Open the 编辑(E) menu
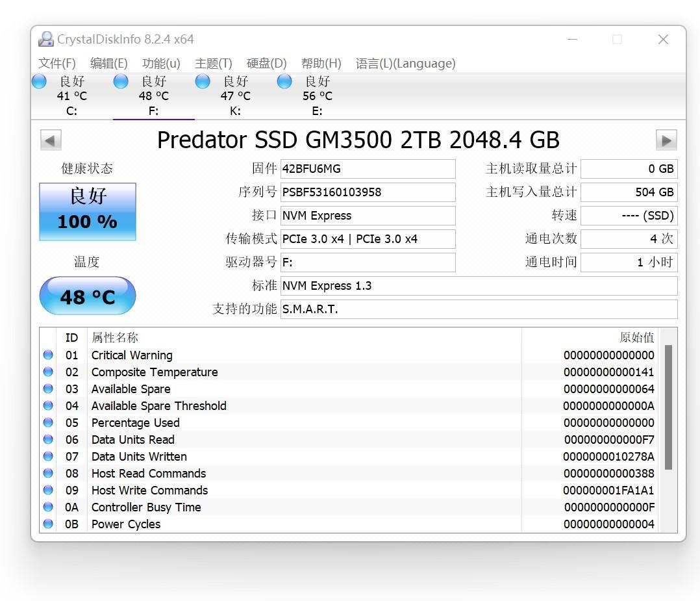Screen dimensions: 700x601 pyautogui.click(x=108, y=64)
